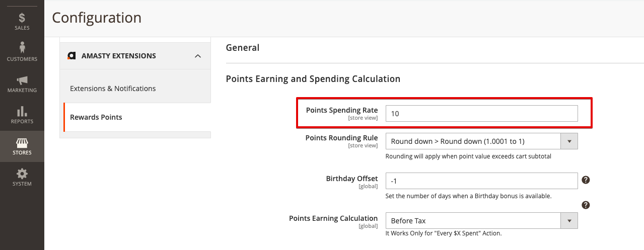
Task: Open the Points Rounding Rule dropdown
Action: 481,141
